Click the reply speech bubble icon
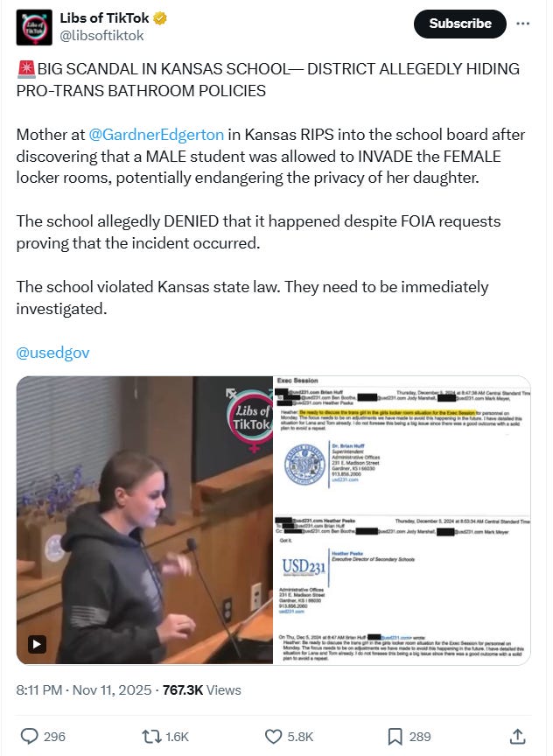 [30, 736]
